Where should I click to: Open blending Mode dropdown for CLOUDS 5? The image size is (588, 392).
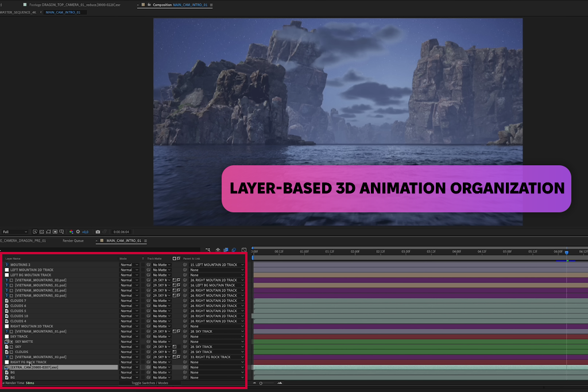point(129,311)
